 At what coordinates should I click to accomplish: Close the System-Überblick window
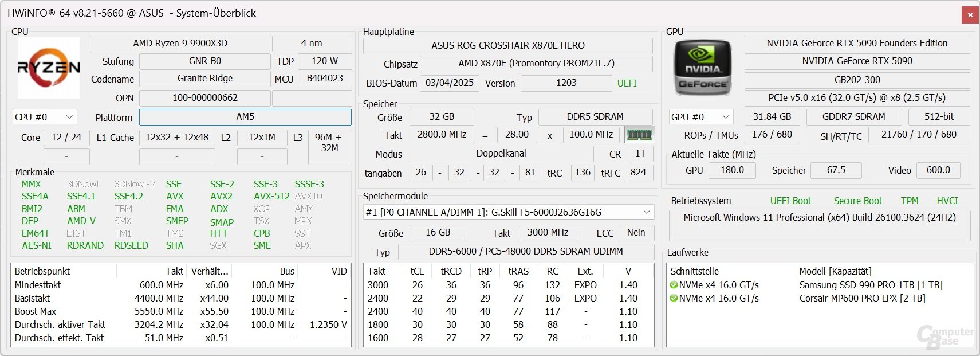[x=970, y=15]
